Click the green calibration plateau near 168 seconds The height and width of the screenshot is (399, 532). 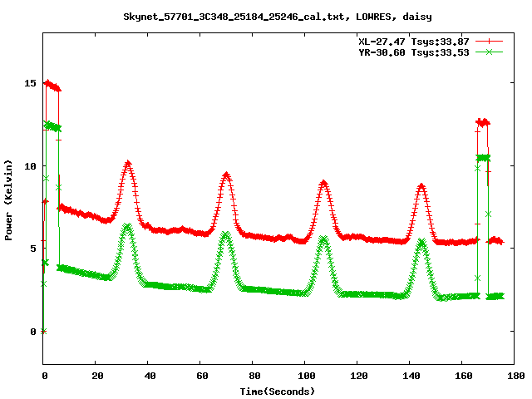tap(482, 157)
